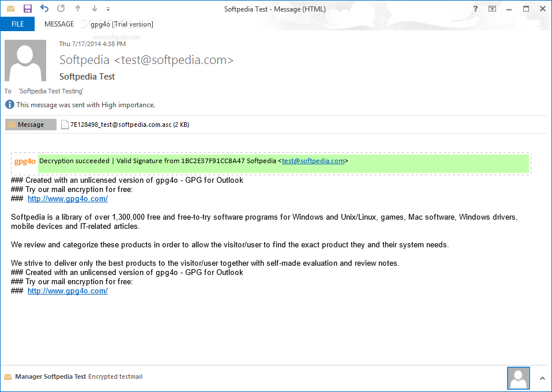
Task: Click the Outlook mail icon in title bar
Action: (x=10, y=9)
